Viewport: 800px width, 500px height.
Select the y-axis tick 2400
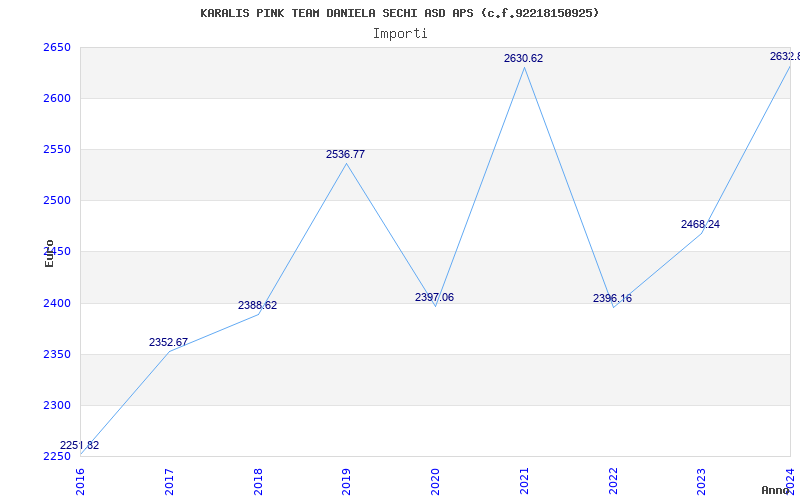pyautogui.click(x=57, y=304)
